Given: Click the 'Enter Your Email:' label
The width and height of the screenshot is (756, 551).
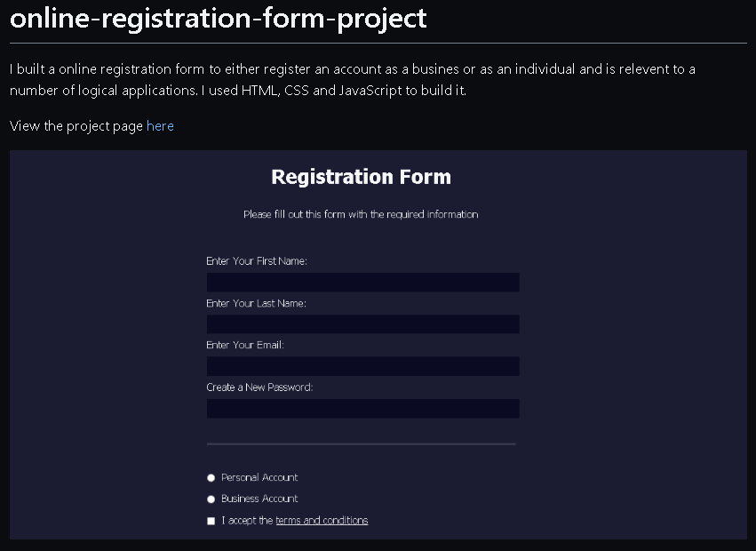Looking at the screenshot, I should 245,345.
